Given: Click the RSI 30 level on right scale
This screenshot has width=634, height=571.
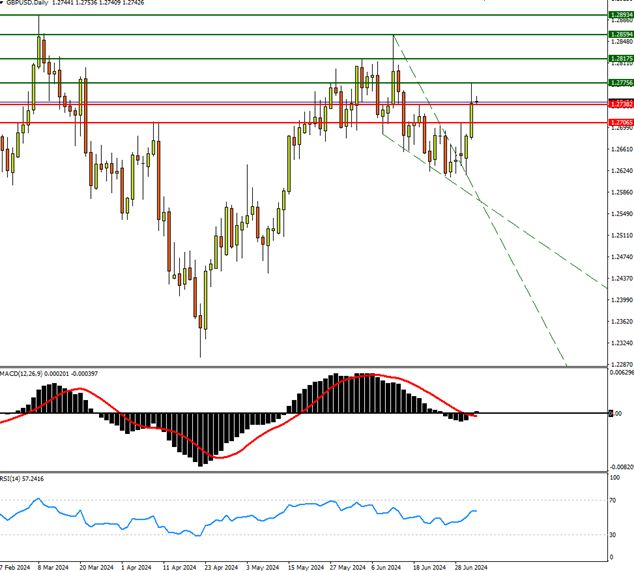Looking at the screenshot, I should [x=614, y=535].
